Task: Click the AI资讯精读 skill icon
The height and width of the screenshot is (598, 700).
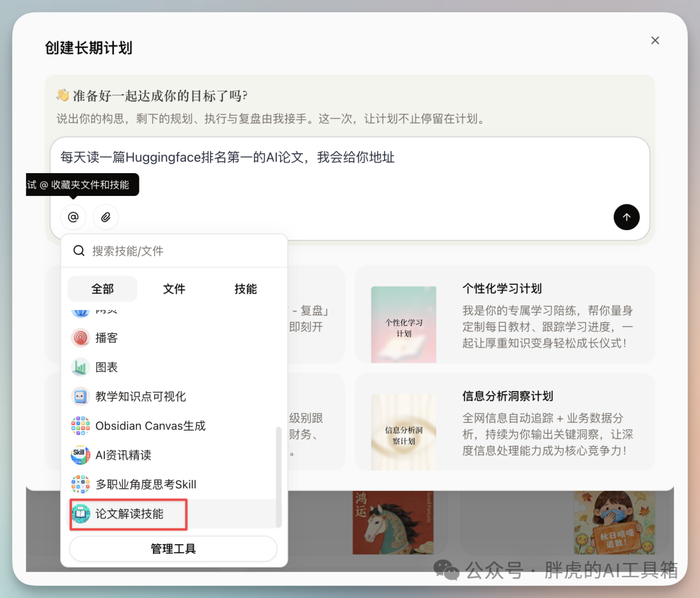Action: click(x=80, y=455)
